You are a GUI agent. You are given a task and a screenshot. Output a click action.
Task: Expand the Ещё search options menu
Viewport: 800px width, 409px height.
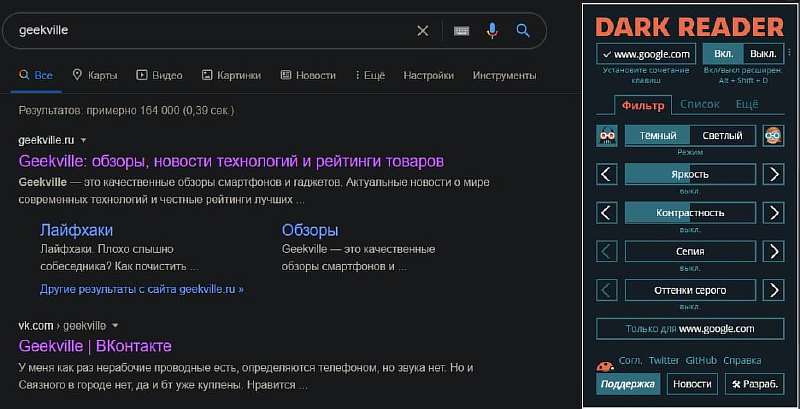[368, 75]
